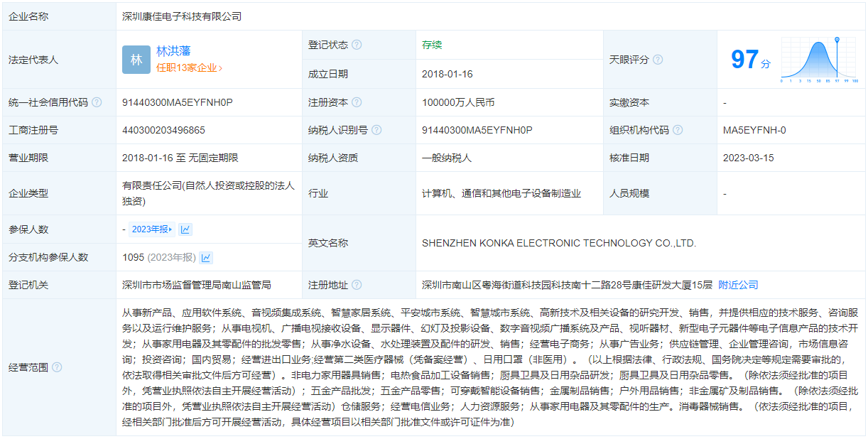Click help icon next to 组织机构代码
This screenshot has height=439, width=868.
click(678, 130)
